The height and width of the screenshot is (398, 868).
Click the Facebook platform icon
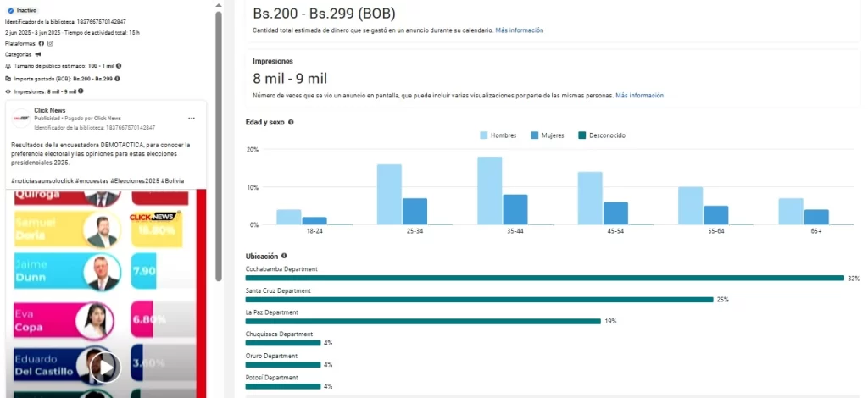click(x=42, y=44)
